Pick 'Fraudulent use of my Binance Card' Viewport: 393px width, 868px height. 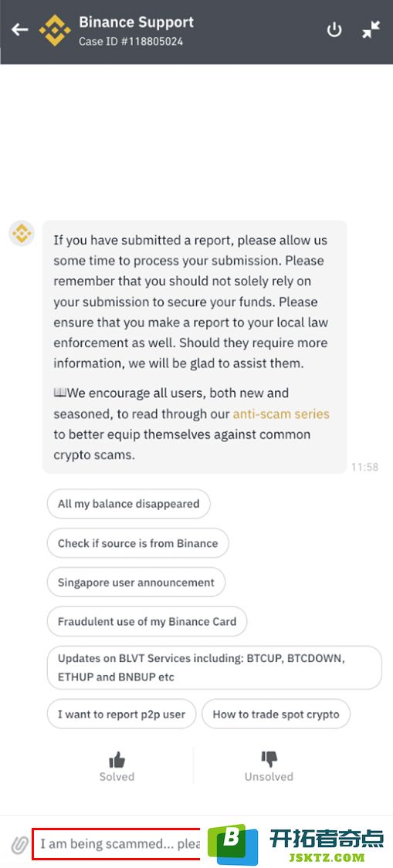point(147,621)
